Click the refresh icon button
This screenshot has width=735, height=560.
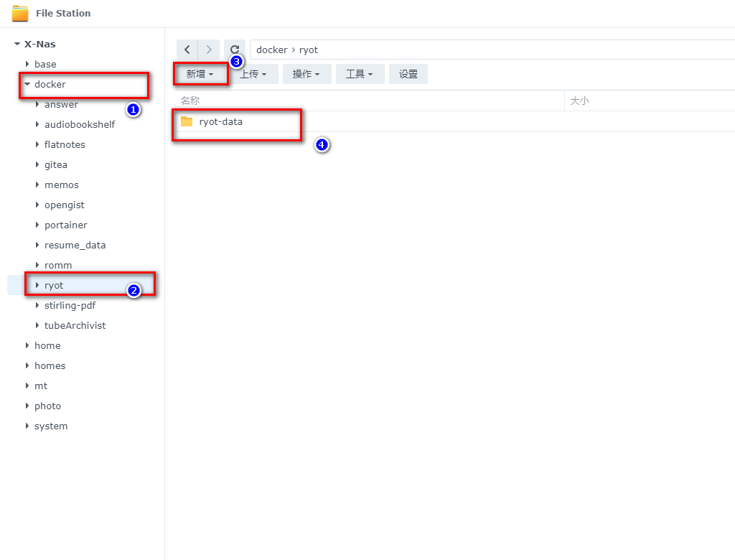coord(235,50)
